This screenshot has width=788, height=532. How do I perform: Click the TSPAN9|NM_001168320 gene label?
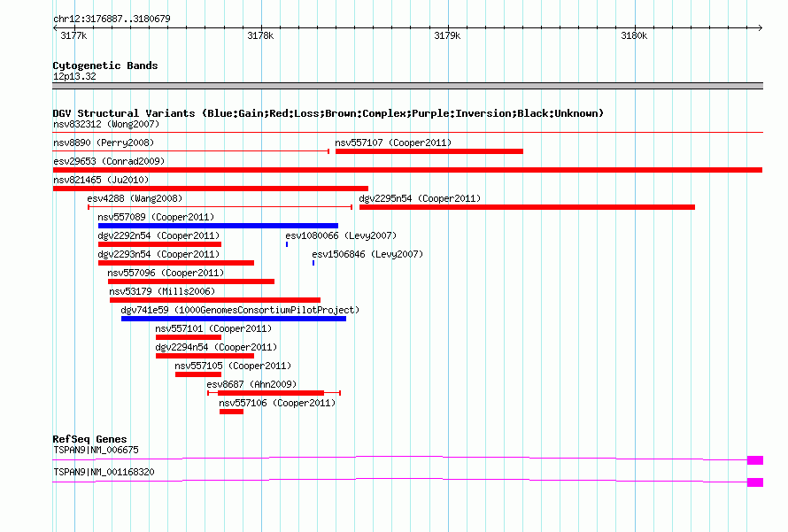104,472
